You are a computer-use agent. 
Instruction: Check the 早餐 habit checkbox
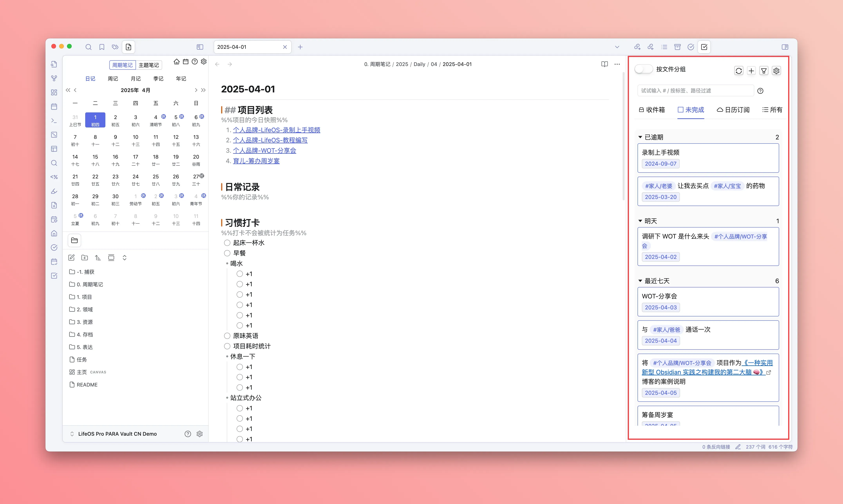227,253
